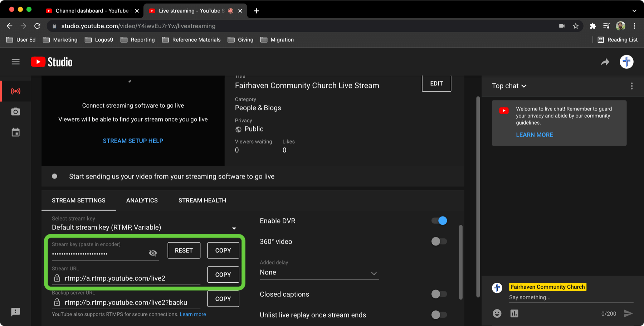Click the camera indicator in the address bar
The image size is (644, 326).
(x=562, y=26)
